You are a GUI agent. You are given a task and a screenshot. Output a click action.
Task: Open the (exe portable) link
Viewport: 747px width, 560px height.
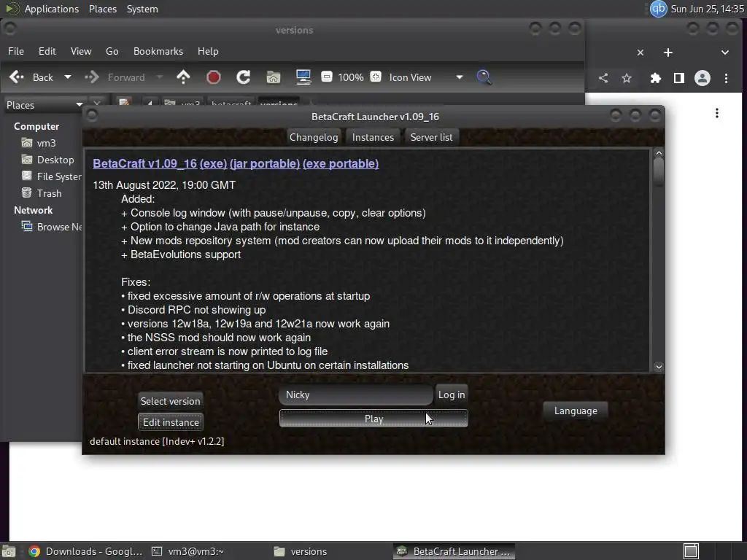click(341, 164)
